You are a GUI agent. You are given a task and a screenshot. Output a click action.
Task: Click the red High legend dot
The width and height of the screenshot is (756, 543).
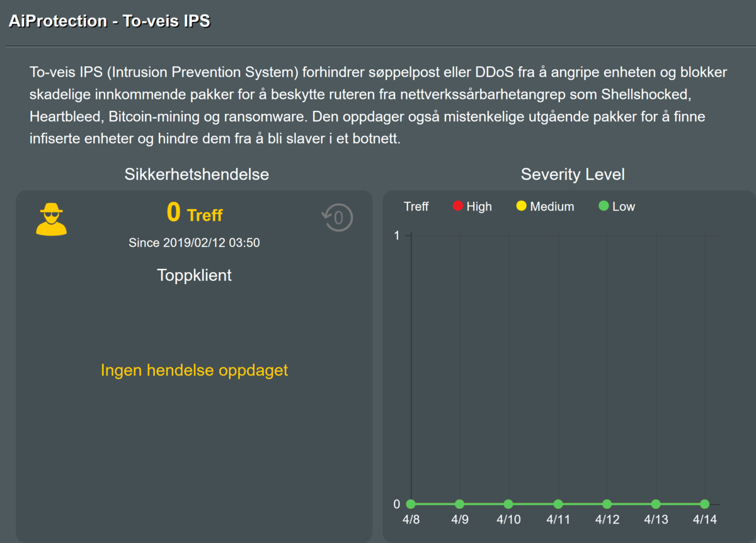coord(458,206)
